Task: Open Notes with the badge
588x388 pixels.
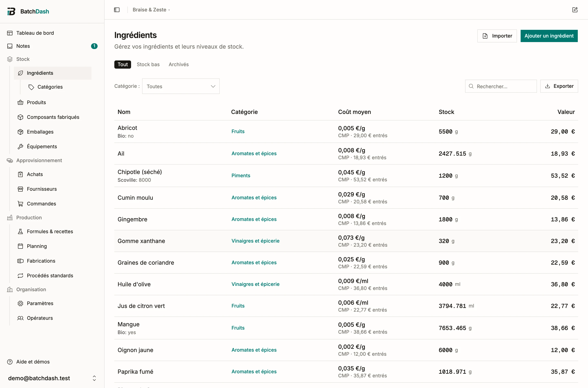Action: point(52,46)
